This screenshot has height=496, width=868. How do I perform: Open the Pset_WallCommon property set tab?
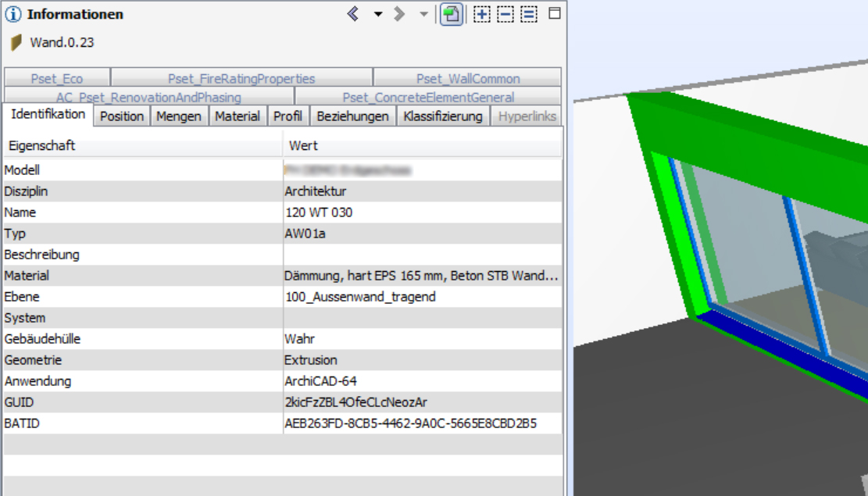point(467,78)
